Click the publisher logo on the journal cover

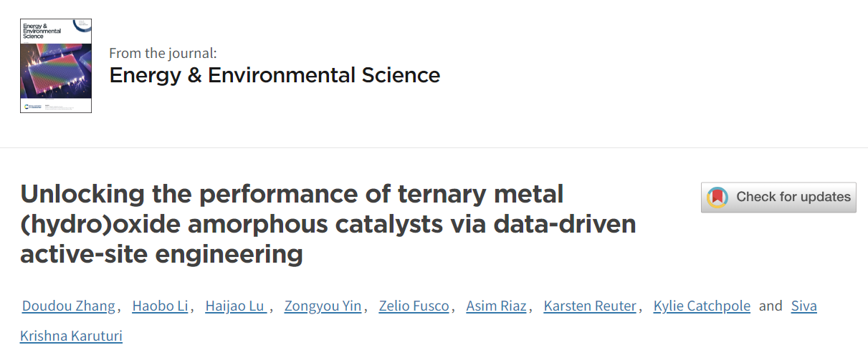click(31, 107)
